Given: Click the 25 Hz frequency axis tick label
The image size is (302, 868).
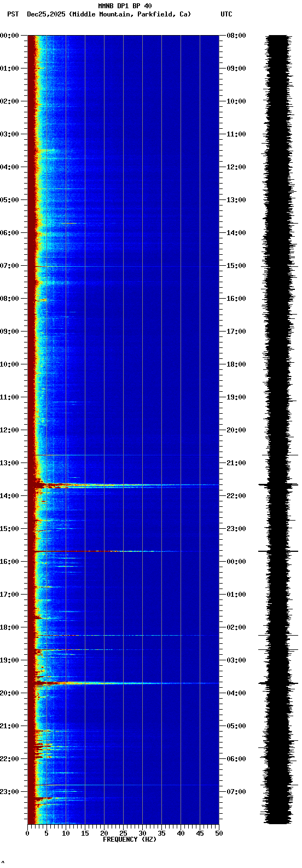Looking at the screenshot, I should coord(123,833).
